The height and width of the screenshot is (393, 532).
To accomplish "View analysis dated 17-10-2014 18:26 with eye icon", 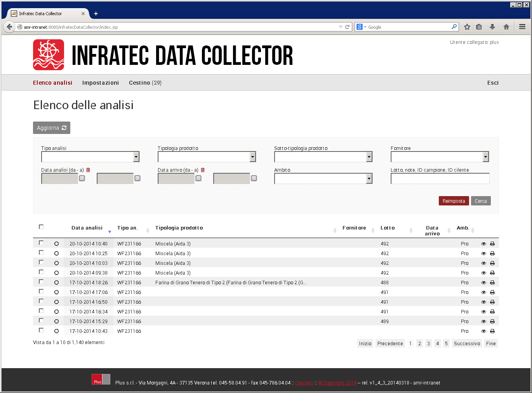I will 483,283.
